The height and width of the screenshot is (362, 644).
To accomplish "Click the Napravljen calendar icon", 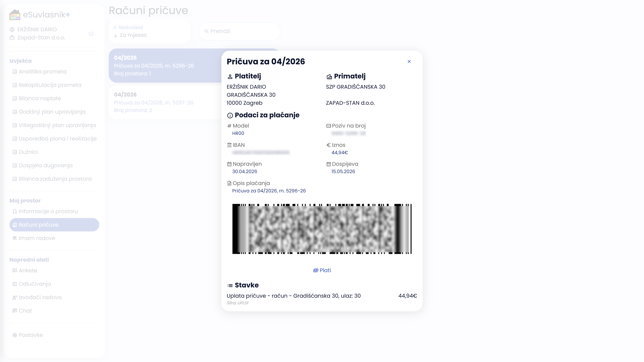I will click(229, 164).
